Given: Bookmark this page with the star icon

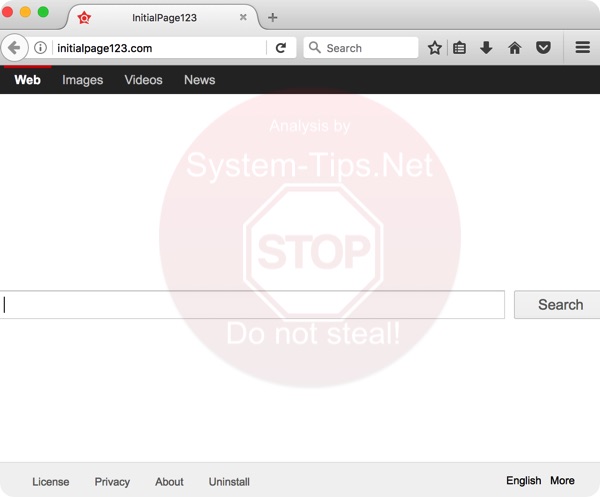Looking at the screenshot, I should (435, 48).
